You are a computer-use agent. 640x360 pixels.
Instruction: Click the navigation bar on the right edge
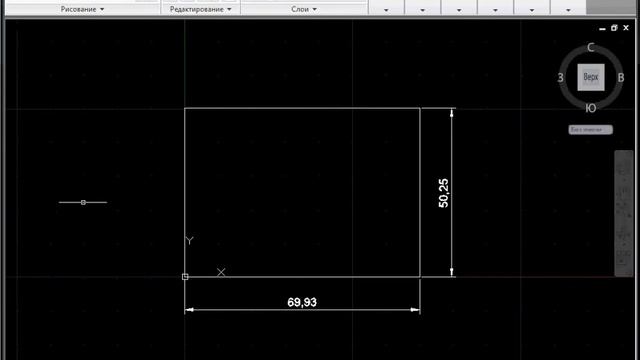[x=623, y=213]
